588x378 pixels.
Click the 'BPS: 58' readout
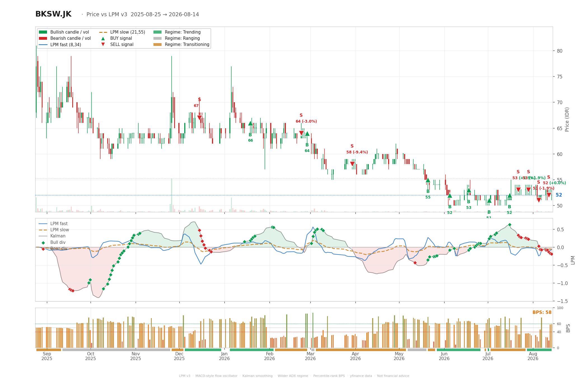tap(542, 312)
